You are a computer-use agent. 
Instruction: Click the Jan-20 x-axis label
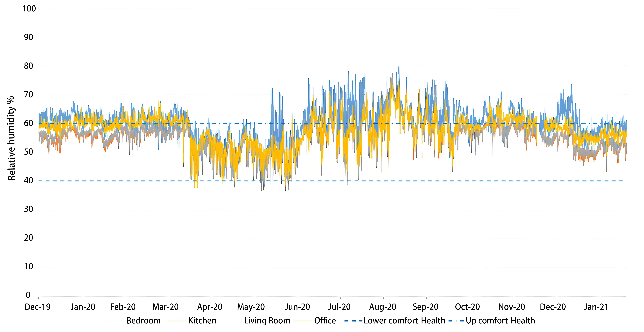[83, 307]
